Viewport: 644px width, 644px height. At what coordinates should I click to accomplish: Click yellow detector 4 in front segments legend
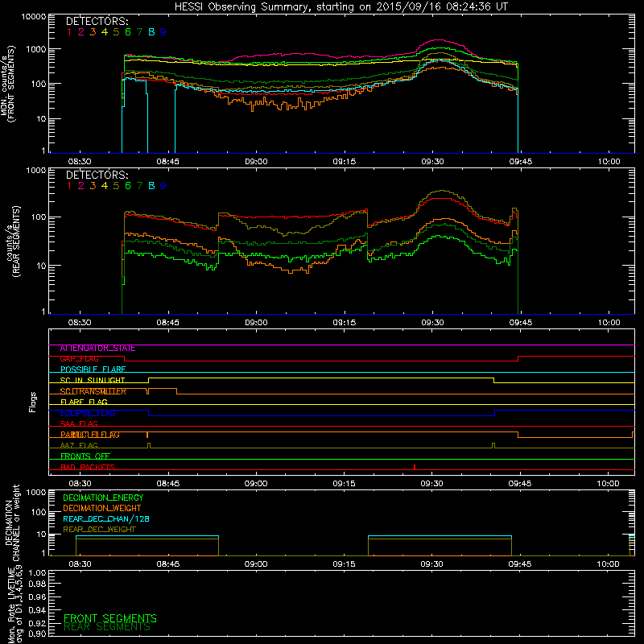105,32
